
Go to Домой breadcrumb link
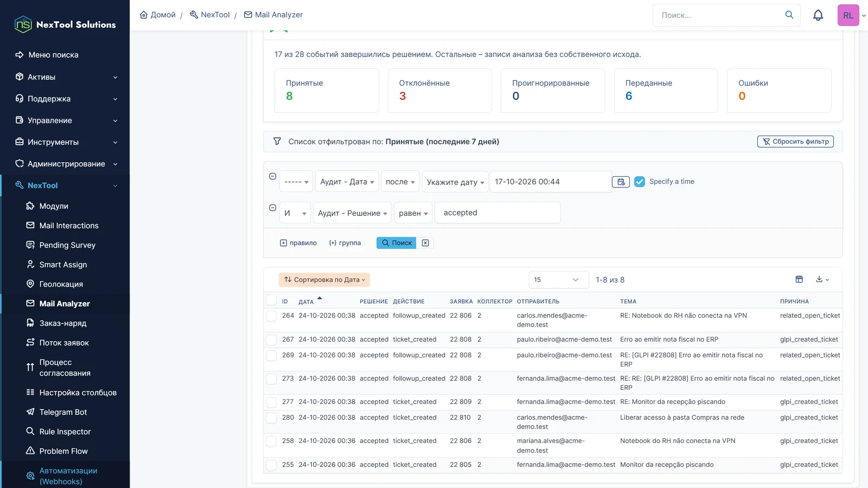158,15
